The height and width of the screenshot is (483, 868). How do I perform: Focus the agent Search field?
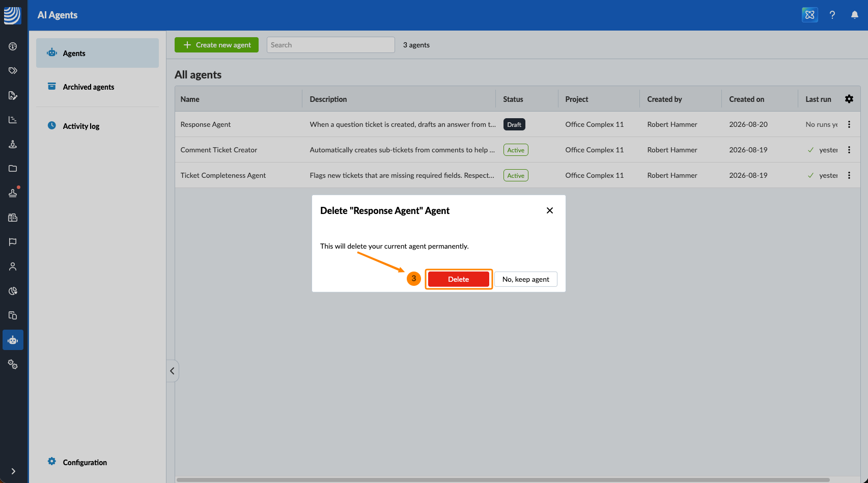[x=330, y=45]
